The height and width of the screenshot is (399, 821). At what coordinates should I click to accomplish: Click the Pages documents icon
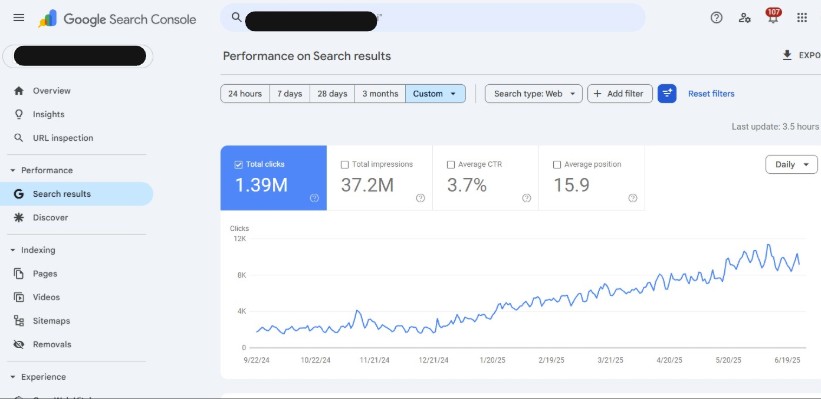(x=19, y=273)
